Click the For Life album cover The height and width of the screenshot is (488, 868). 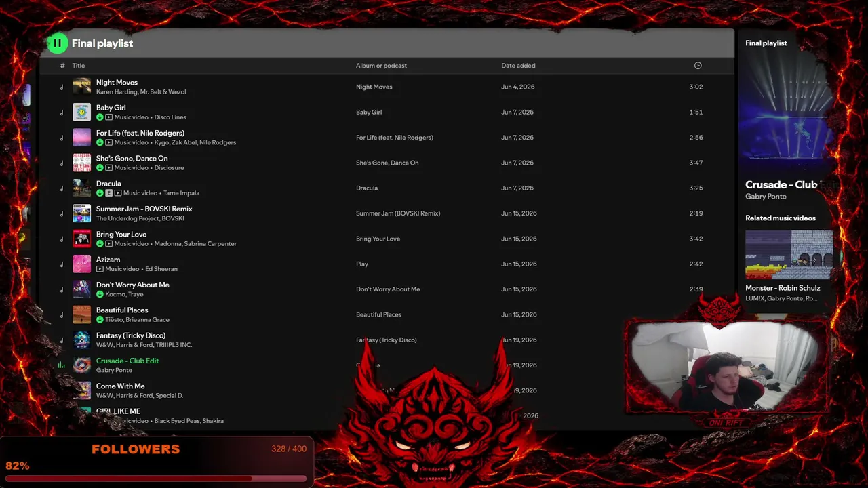click(x=81, y=138)
